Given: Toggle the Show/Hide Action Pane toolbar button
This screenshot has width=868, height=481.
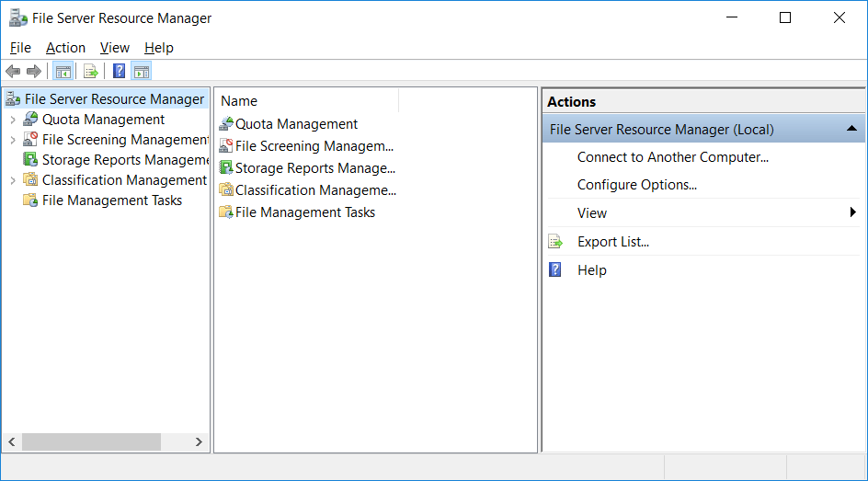Looking at the screenshot, I should [x=142, y=71].
